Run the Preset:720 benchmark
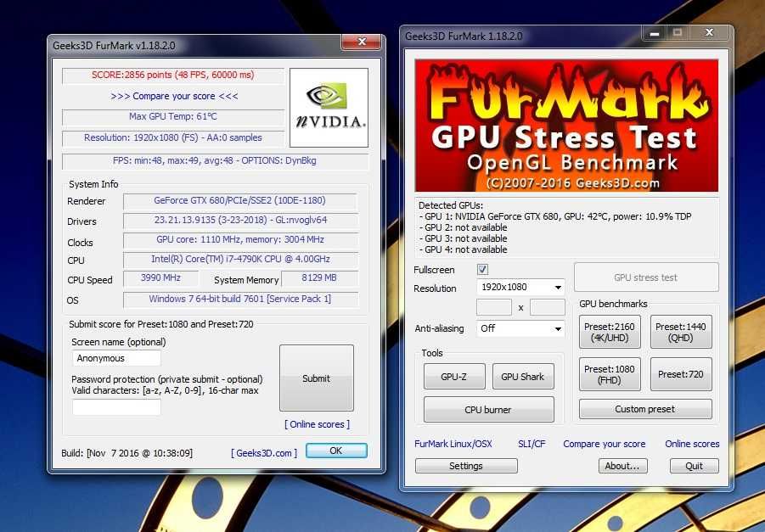The width and height of the screenshot is (765, 532). coord(681,374)
